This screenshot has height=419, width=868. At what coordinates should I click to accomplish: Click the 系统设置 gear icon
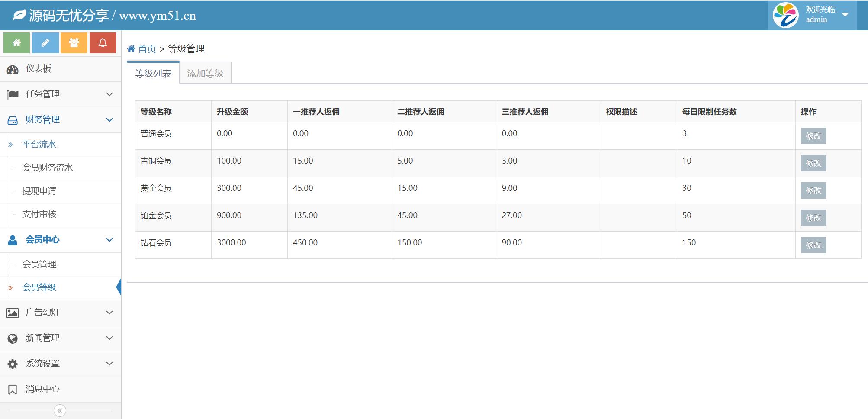[x=13, y=364]
